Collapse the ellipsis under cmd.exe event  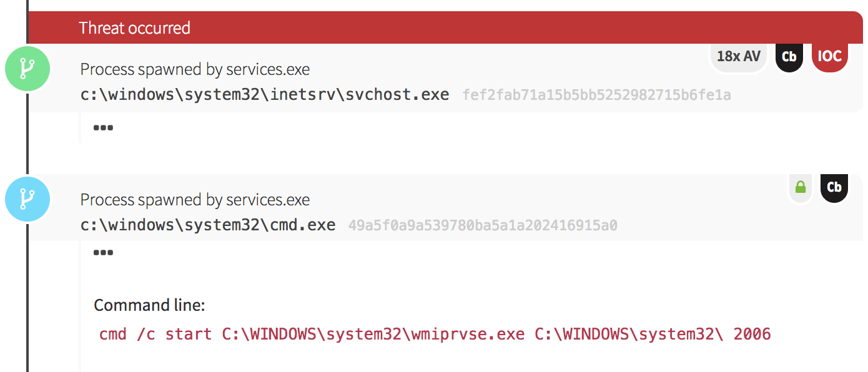click(x=103, y=253)
